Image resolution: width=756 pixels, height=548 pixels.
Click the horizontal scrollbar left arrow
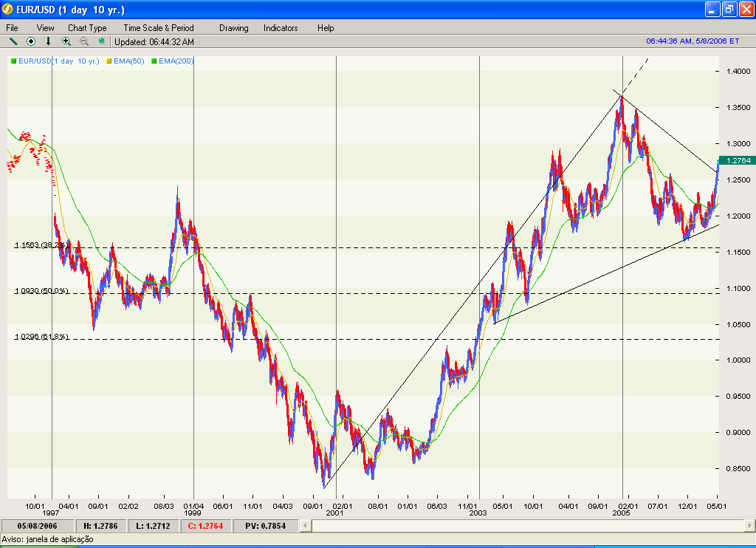click(304, 526)
